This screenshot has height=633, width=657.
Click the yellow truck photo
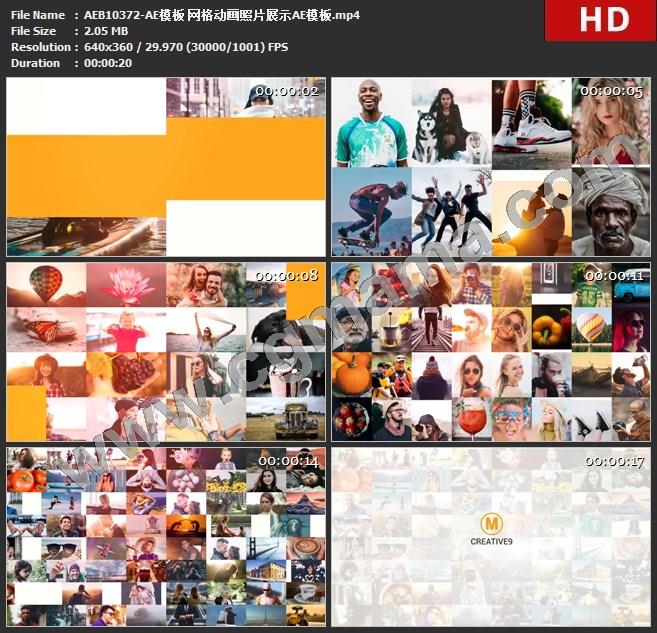pyautogui.click(x=286, y=419)
